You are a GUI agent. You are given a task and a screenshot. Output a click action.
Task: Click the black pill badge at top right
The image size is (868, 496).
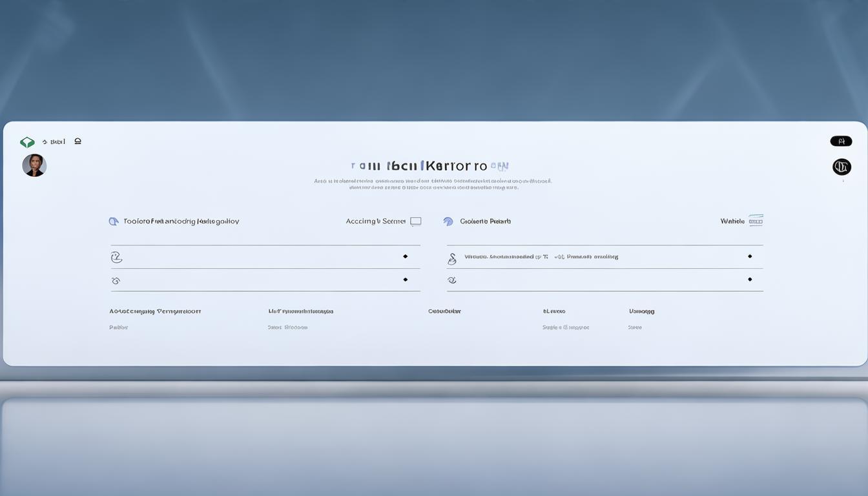point(841,141)
